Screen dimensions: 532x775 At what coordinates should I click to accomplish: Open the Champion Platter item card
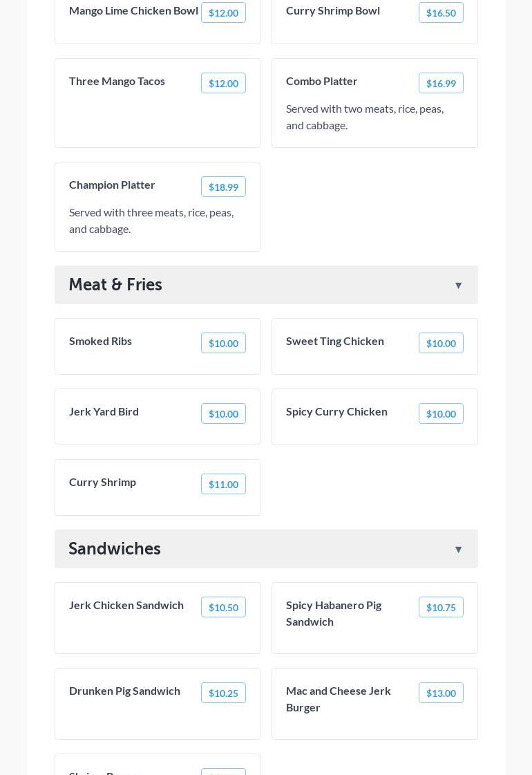coord(138,214)
